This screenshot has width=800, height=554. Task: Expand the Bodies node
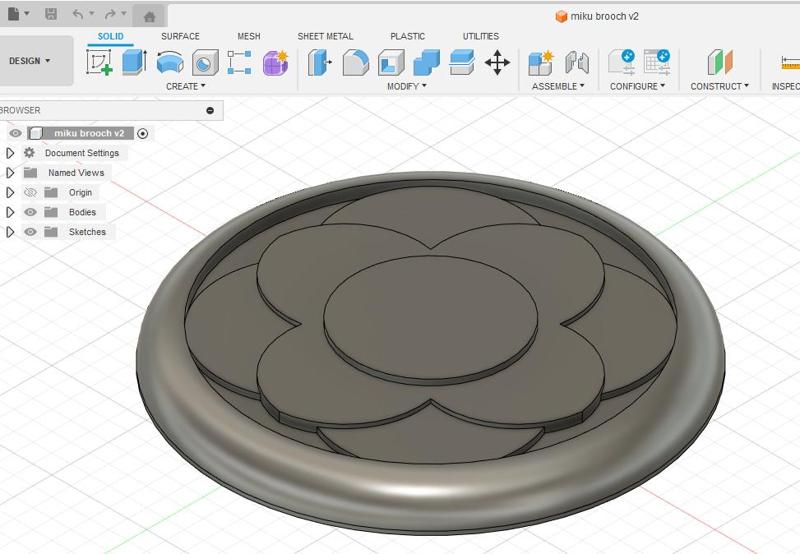pos(10,212)
